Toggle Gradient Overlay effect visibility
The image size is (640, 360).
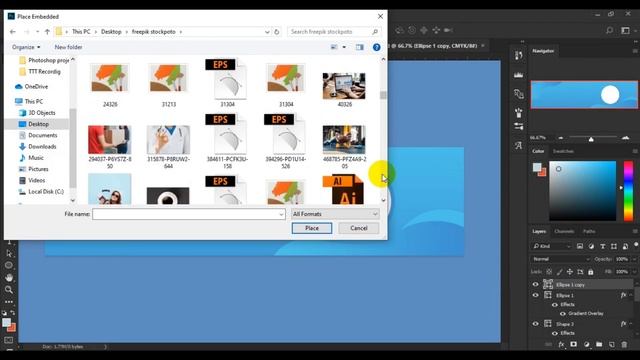point(563,313)
